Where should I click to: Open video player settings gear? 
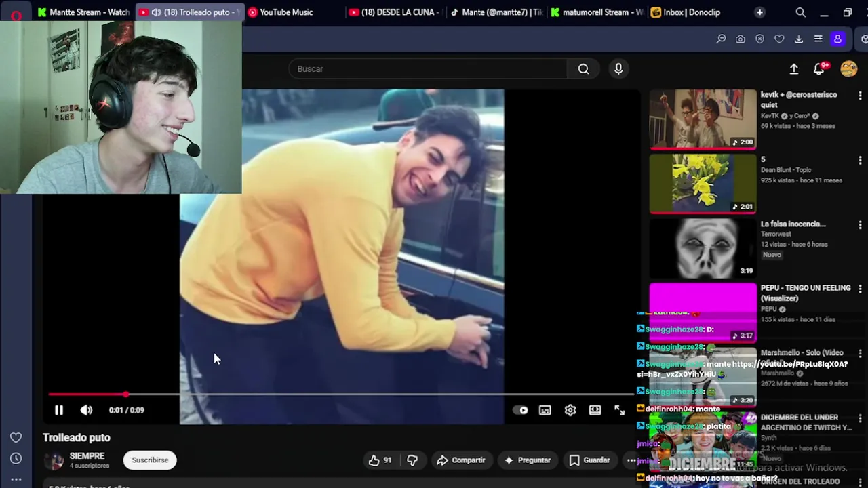coord(570,410)
